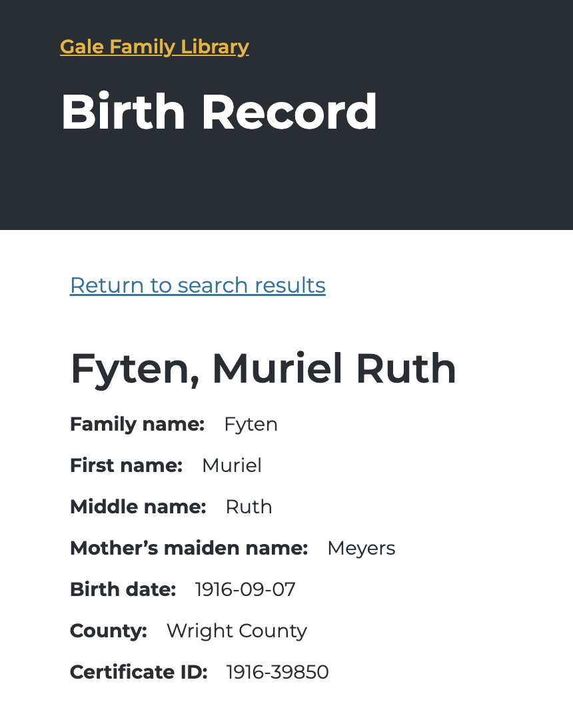Click Return to search results link
573x728 pixels.
pyautogui.click(x=197, y=285)
